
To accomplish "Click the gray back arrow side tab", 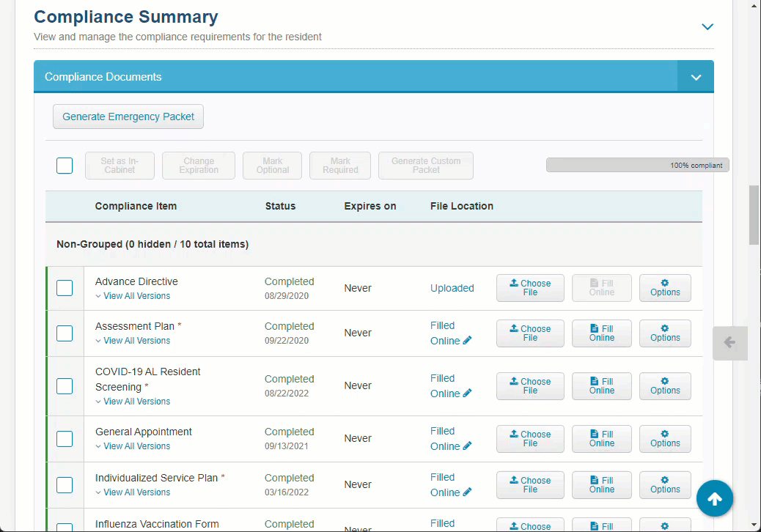I will tap(729, 343).
